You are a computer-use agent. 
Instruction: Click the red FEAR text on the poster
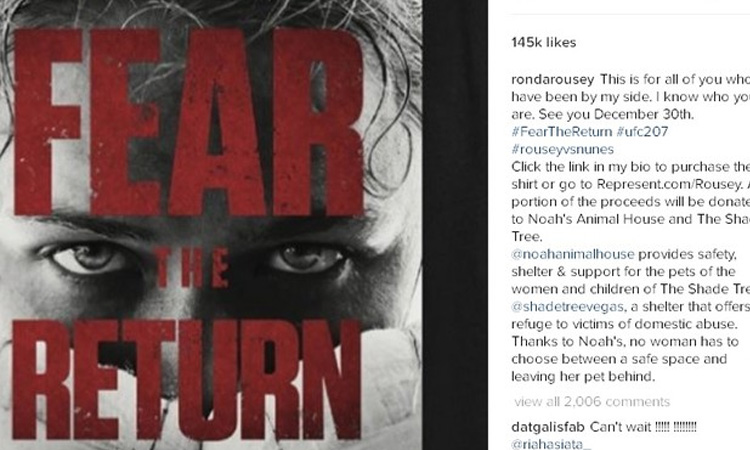pos(189,122)
